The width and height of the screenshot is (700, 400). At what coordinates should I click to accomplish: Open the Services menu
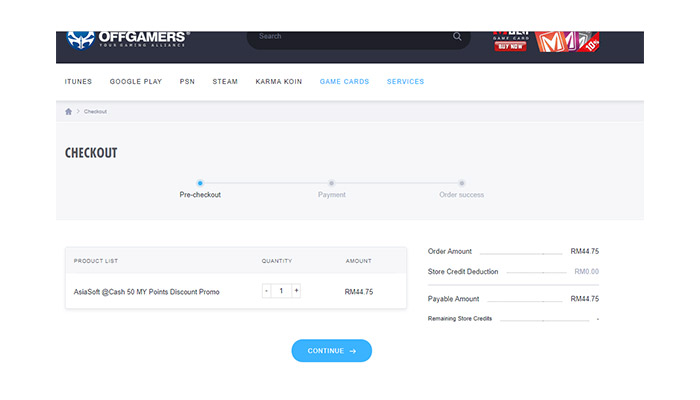point(405,82)
